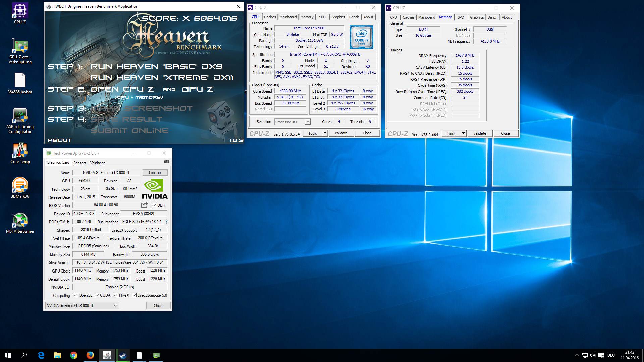Click GPU-Z link in Heaven step 2
Viewport: 644px width, 362px height.
tap(198, 89)
